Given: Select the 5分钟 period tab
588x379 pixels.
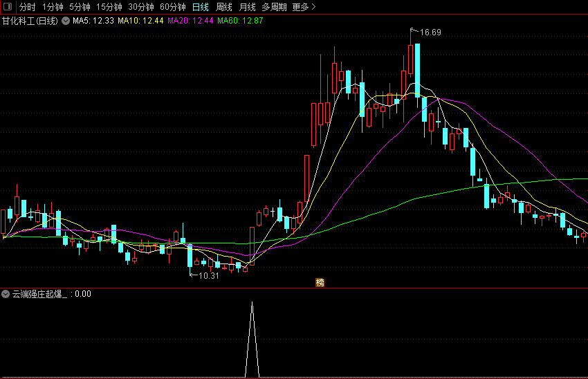Looking at the screenshot, I should [x=80, y=7].
